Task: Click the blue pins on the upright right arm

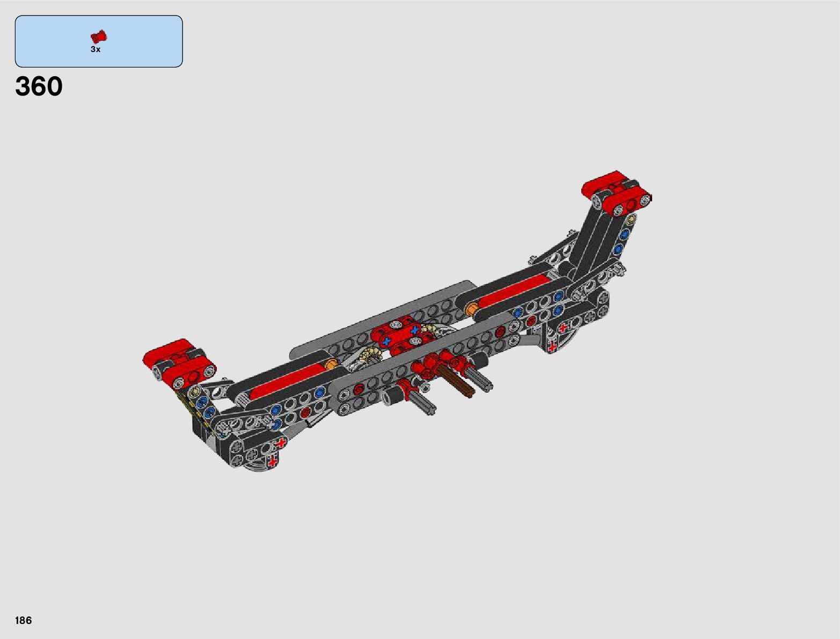Action: [622, 241]
